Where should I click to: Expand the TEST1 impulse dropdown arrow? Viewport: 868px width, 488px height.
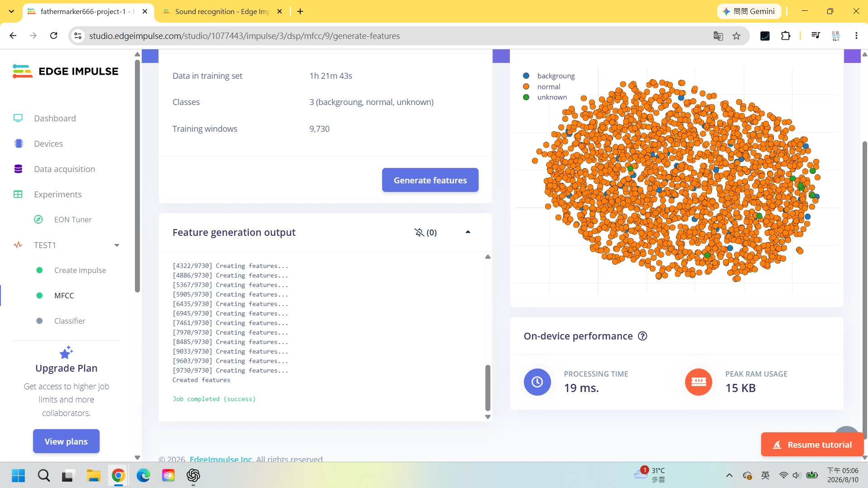[117, 245]
